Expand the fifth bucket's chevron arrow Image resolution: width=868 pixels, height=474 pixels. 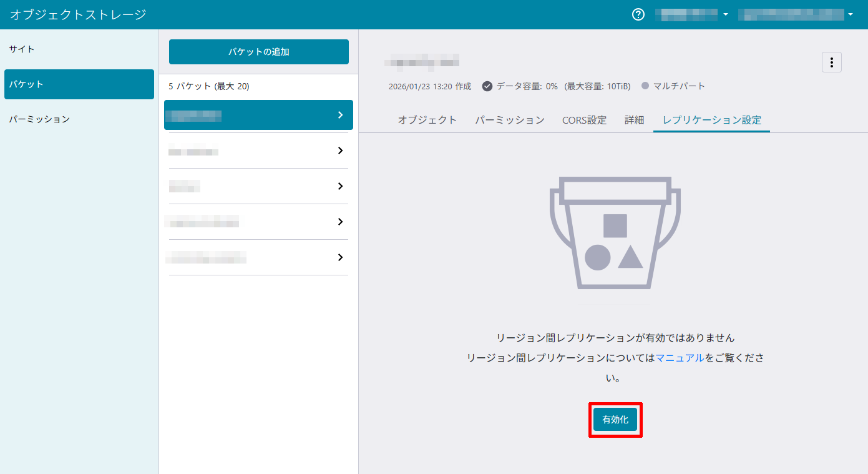click(340, 257)
